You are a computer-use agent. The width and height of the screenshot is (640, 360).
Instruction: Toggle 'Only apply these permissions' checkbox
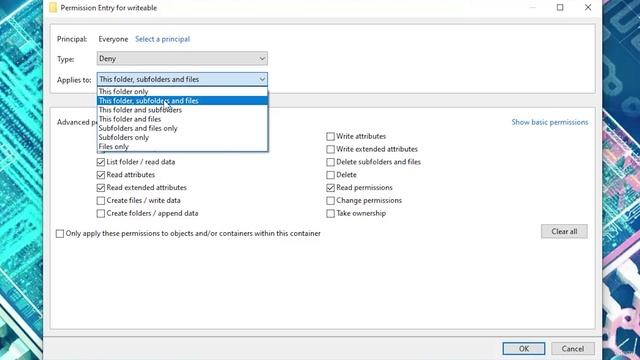60,233
